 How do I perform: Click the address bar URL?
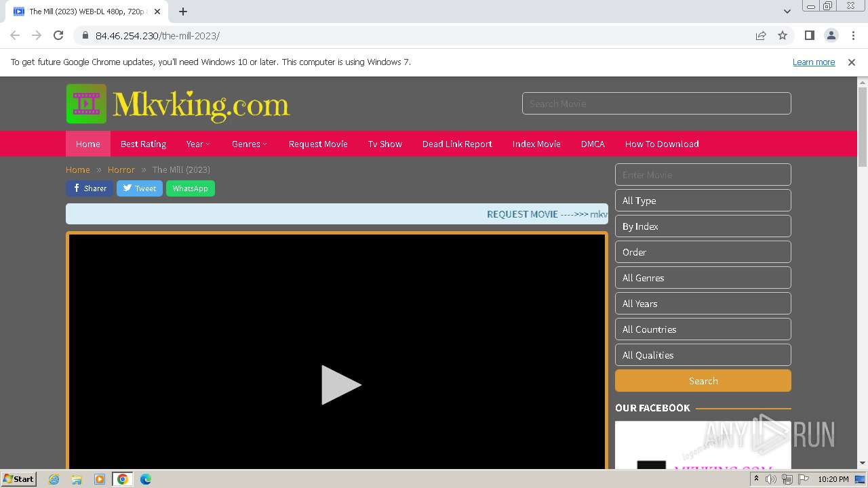tap(157, 36)
